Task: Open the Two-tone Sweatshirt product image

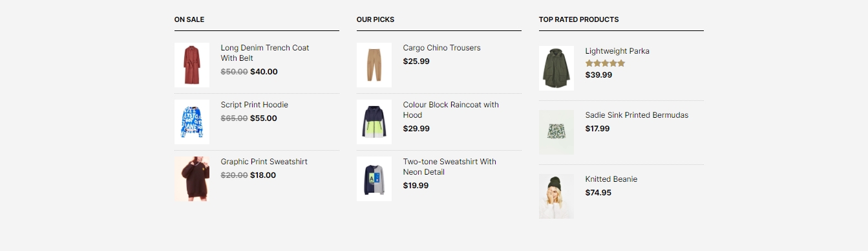Action: (374, 179)
